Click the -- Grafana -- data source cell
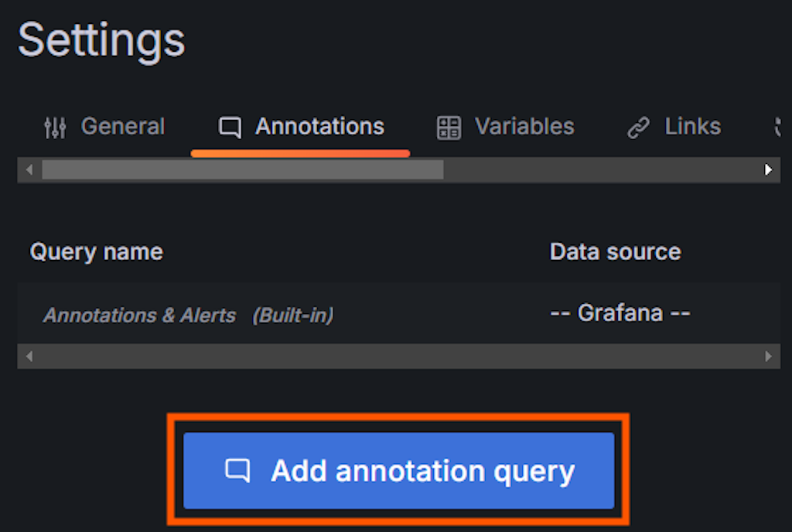792x532 pixels. (620, 313)
